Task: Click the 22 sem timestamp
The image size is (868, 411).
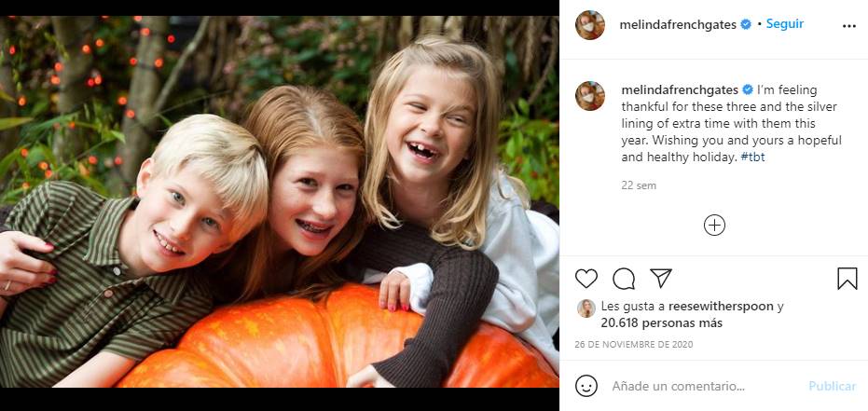Action: [x=639, y=185]
